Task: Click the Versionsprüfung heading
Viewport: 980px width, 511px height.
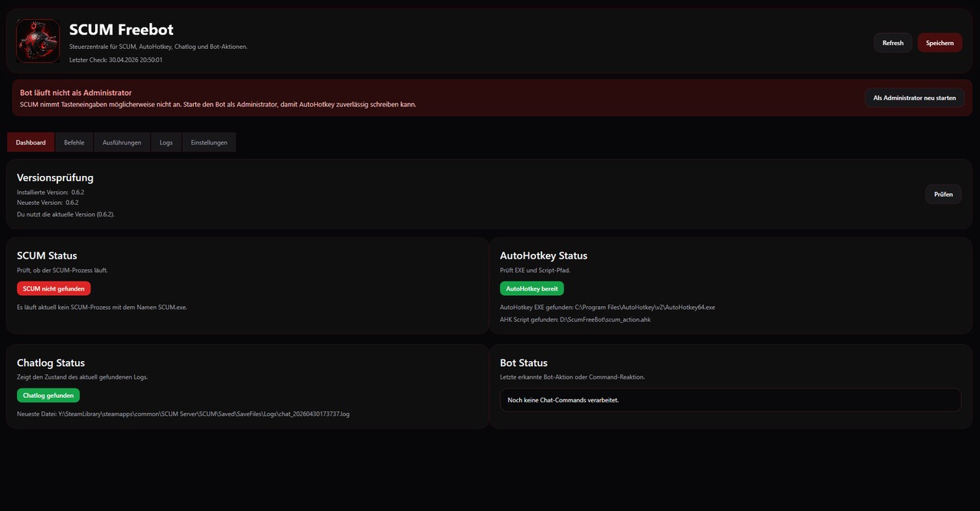Action: click(x=55, y=177)
